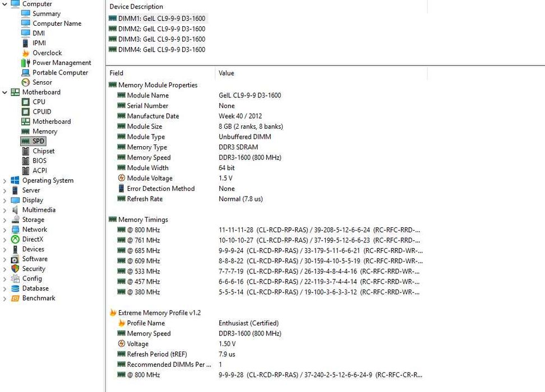545x392 pixels.
Task: Collapse the Computer tree node
Action: point(4,4)
